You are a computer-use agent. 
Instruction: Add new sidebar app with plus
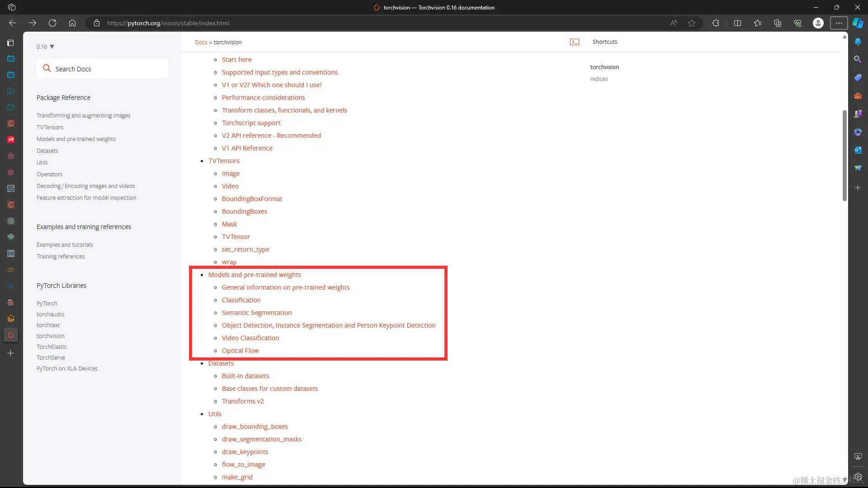coord(858,188)
